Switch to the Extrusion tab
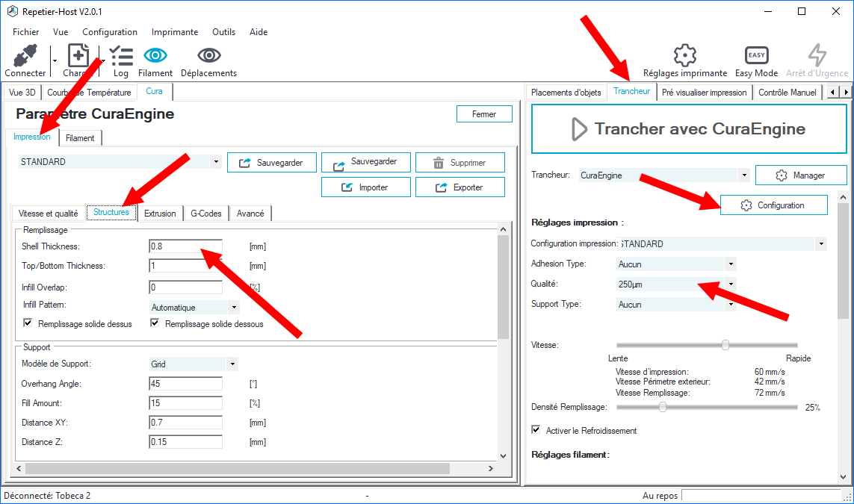This screenshot has width=854, height=504. [x=160, y=214]
